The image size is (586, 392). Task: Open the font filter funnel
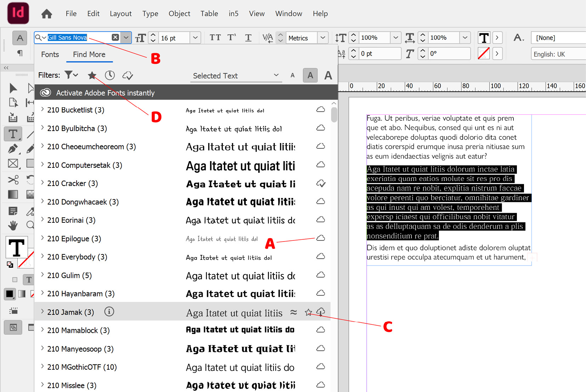pyautogui.click(x=71, y=75)
